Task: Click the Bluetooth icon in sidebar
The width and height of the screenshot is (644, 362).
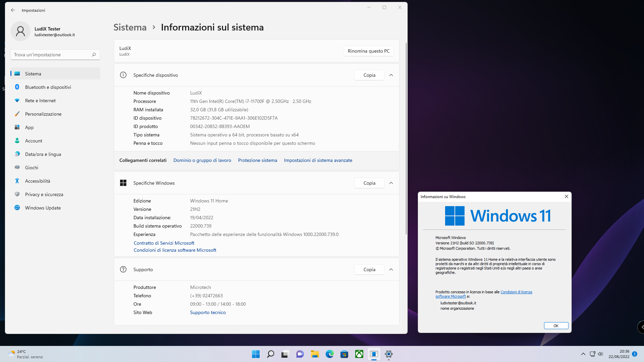Action: [17, 87]
